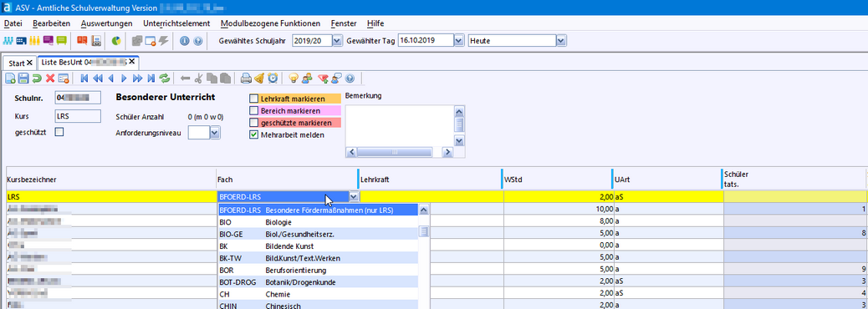This screenshot has height=309, width=868.
Task: Click into the Bemerkung text area
Action: coord(399,125)
